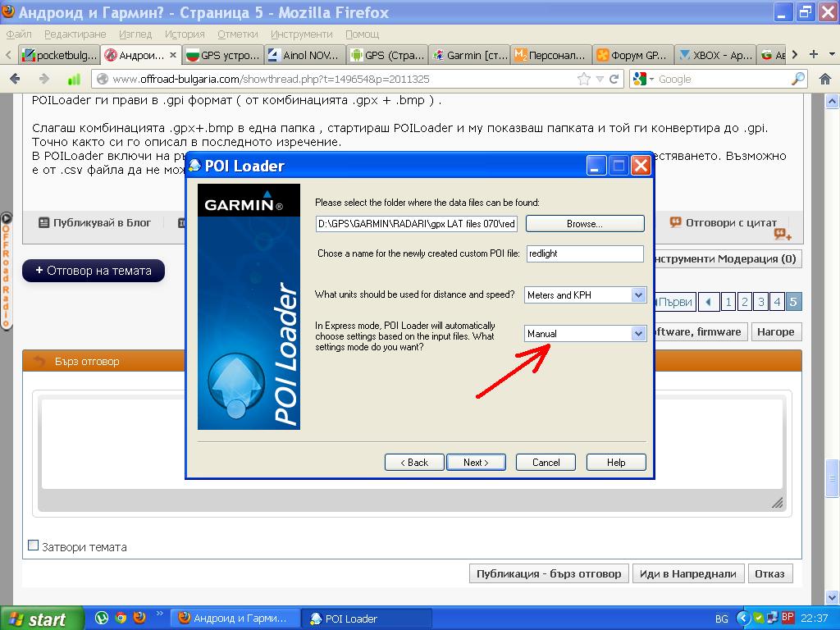Viewport: 840px width, 630px height.
Task: Go to forum page 2
Action: pos(744,302)
